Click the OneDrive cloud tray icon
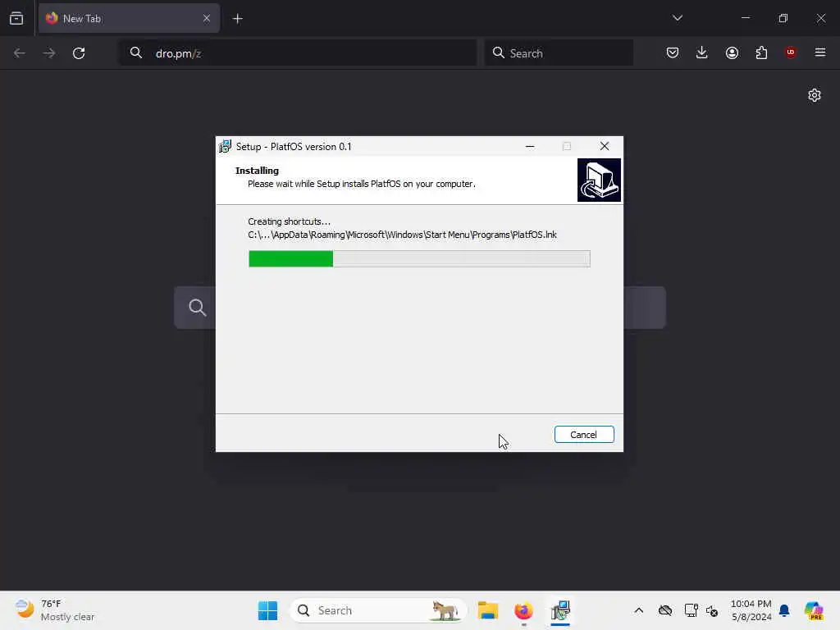 pyautogui.click(x=664, y=610)
